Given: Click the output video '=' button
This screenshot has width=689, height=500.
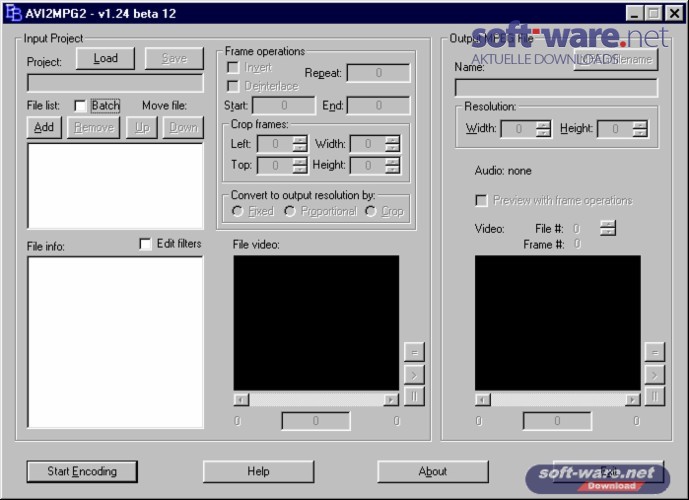Looking at the screenshot, I should point(655,352).
